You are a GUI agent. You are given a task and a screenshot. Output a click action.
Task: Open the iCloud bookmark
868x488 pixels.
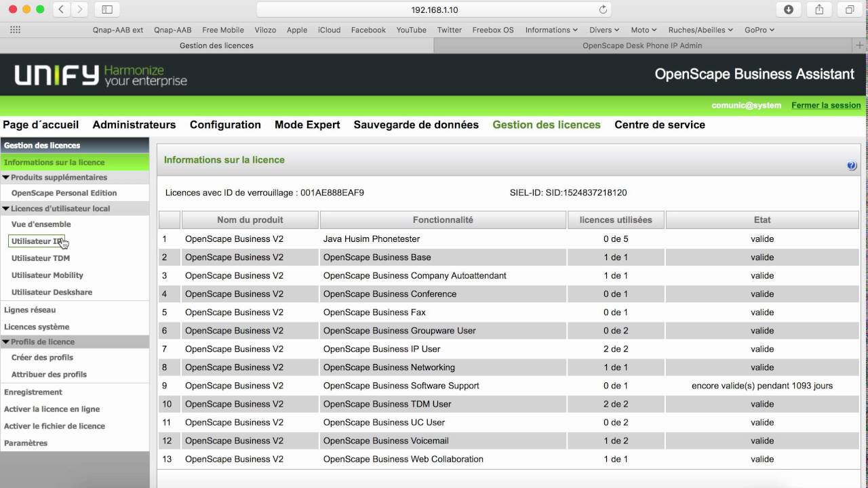330,30
